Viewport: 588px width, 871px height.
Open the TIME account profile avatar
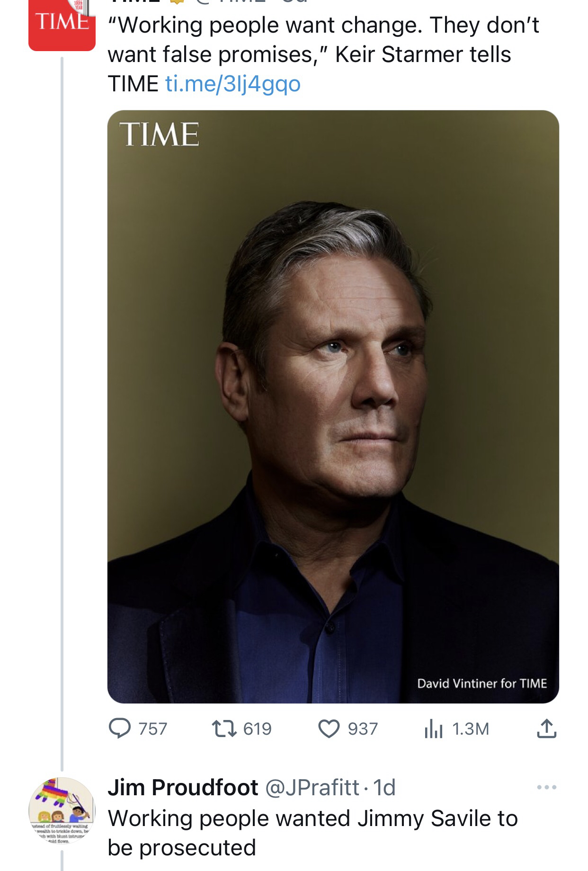click(x=62, y=25)
